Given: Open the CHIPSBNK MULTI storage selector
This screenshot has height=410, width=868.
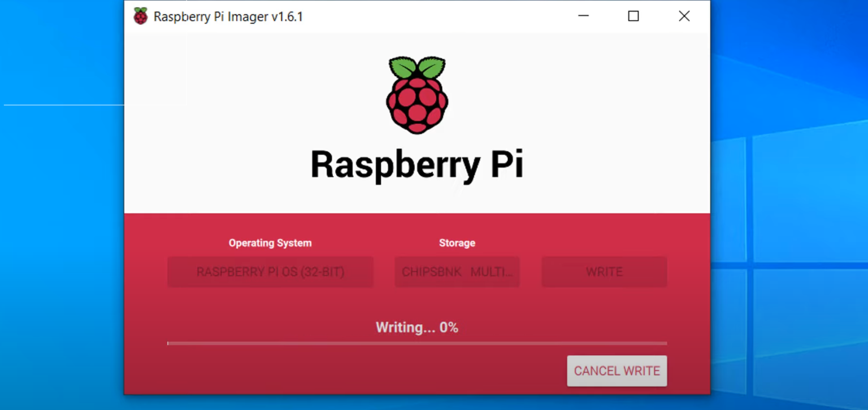Looking at the screenshot, I should tap(457, 272).
